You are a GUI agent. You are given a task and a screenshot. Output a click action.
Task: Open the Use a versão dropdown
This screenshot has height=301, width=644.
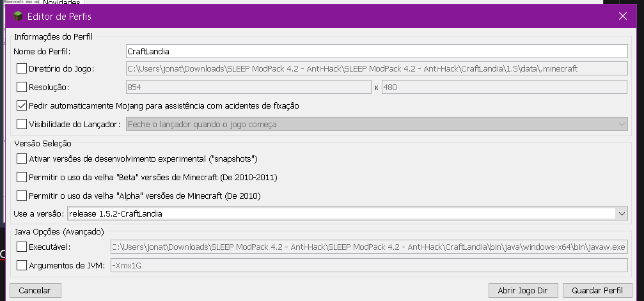pos(347,213)
